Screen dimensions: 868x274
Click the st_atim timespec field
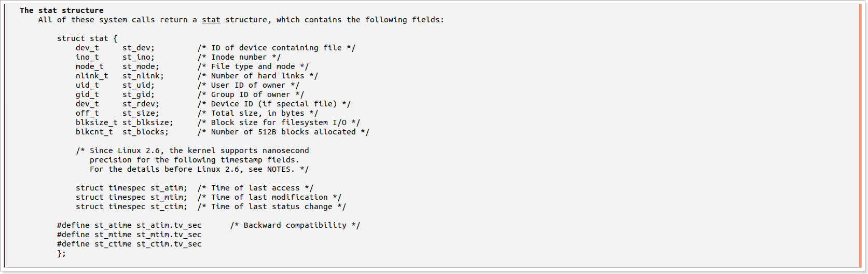169,188
